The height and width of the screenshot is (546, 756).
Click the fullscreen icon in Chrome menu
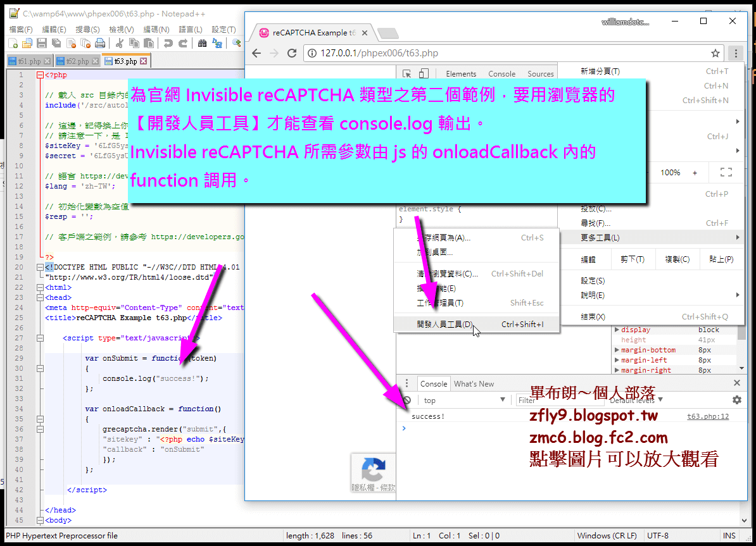(x=726, y=173)
